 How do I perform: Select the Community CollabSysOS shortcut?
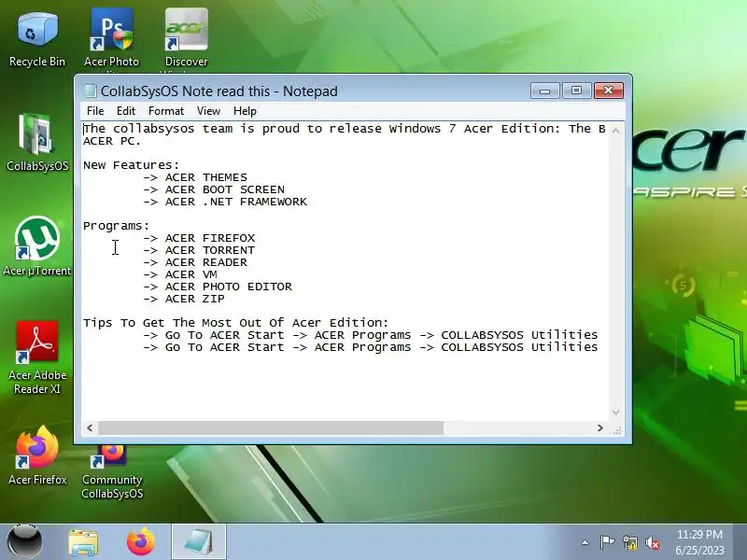coord(112,471)
